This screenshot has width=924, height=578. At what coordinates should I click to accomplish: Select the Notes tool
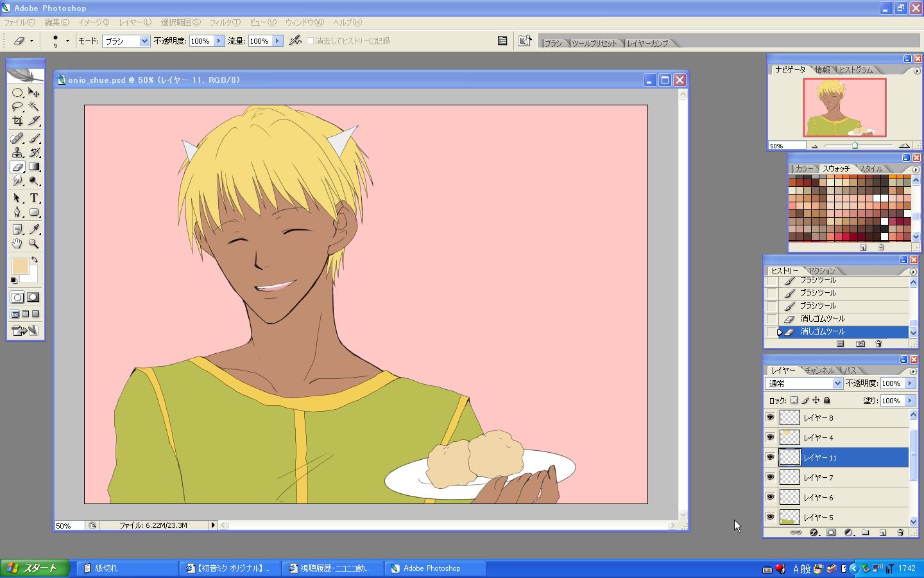click(x=17, y=229)
